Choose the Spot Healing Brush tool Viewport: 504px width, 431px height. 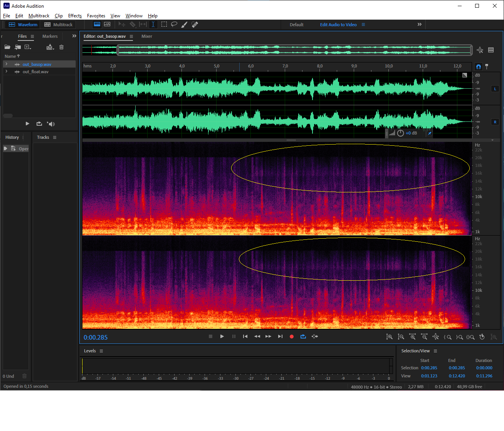(x=195, y=24)
